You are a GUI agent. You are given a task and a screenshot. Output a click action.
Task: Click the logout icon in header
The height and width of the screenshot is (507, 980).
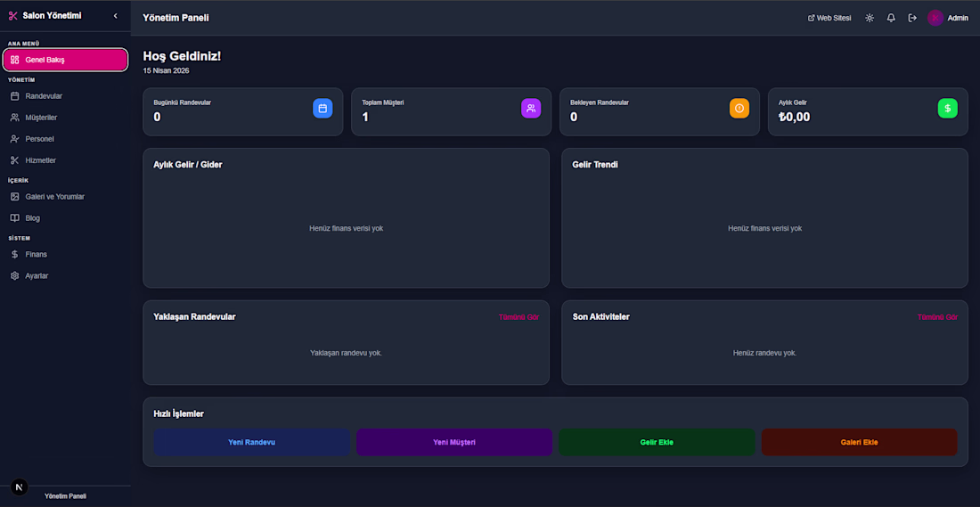(912, 18)
